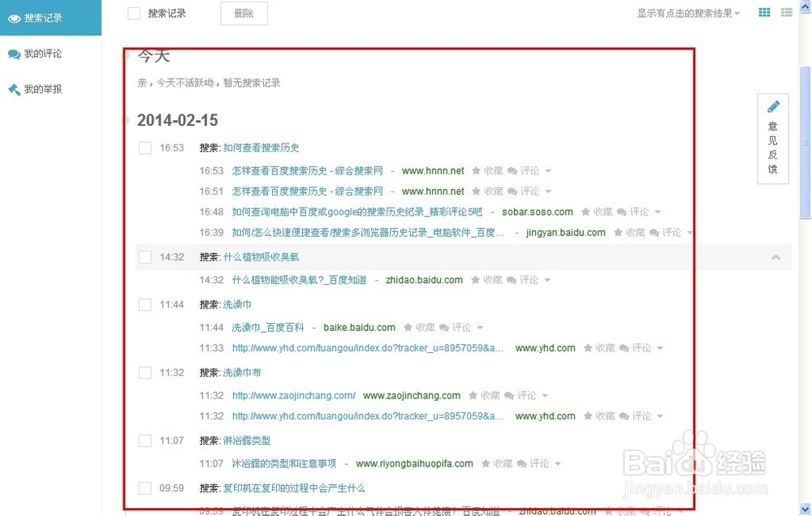The width and height of the screenshot is (812, 516).
Task: Check the 11:44 洗澡巾 checkbox
Action: (145, 305)
